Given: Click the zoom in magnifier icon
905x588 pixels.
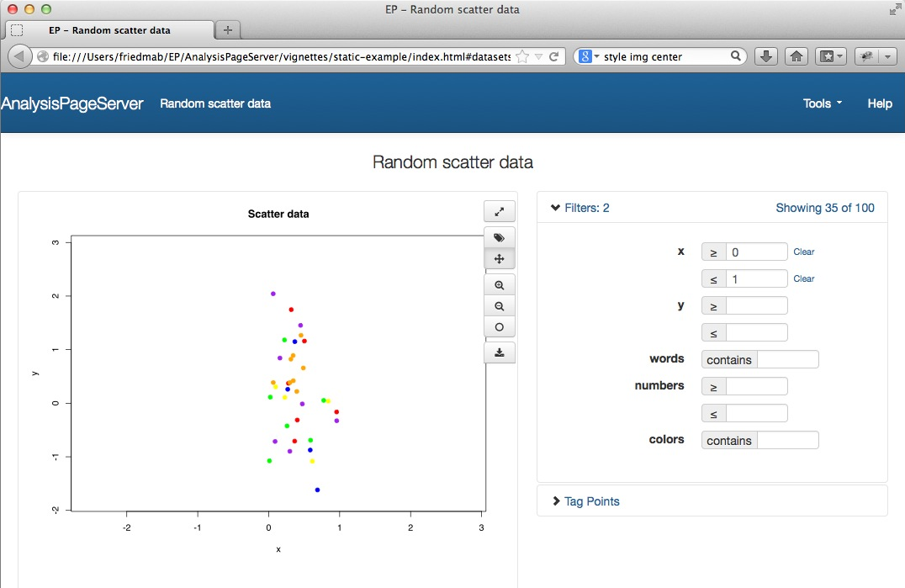Looking at the screenshot, I should tap(500, 286).
